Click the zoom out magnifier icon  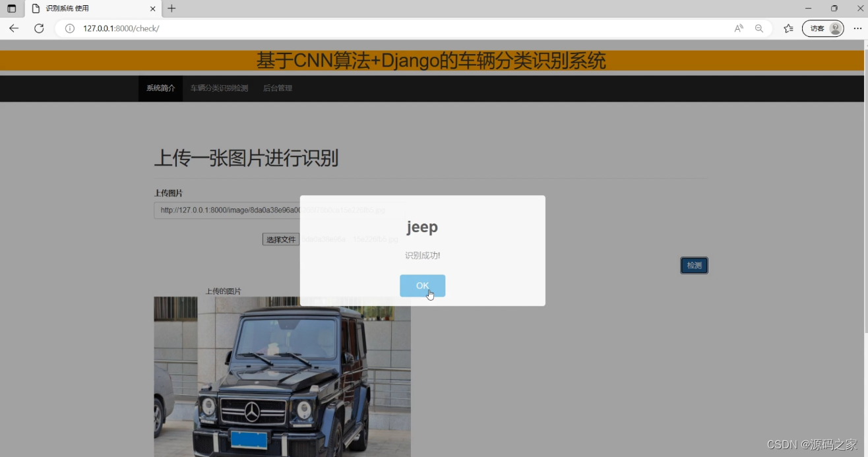tap(759, 28)
